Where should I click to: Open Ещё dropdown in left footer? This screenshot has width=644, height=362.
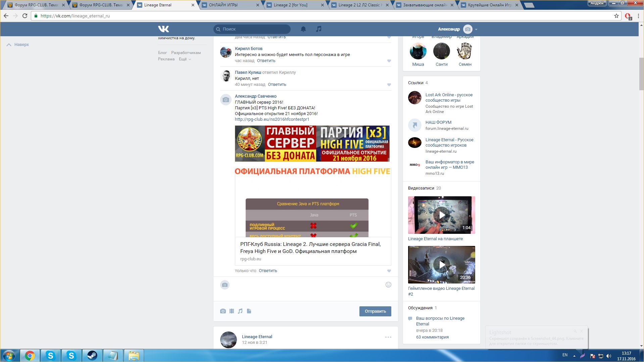pyautogui.click(x=185, y=59)
